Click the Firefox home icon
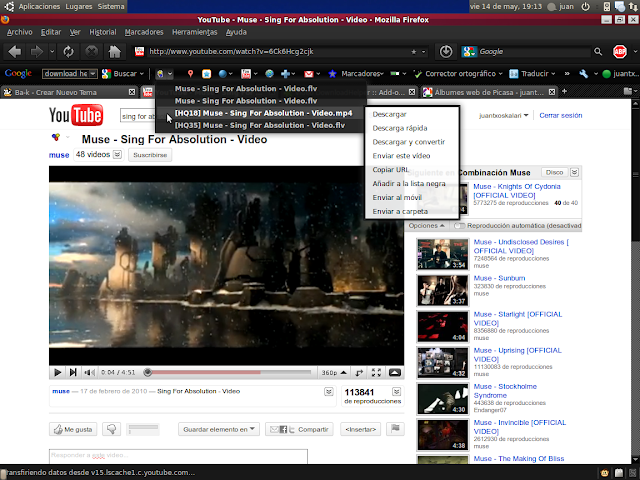The width and height of the screenshot is (640, 480). (115, 51)
